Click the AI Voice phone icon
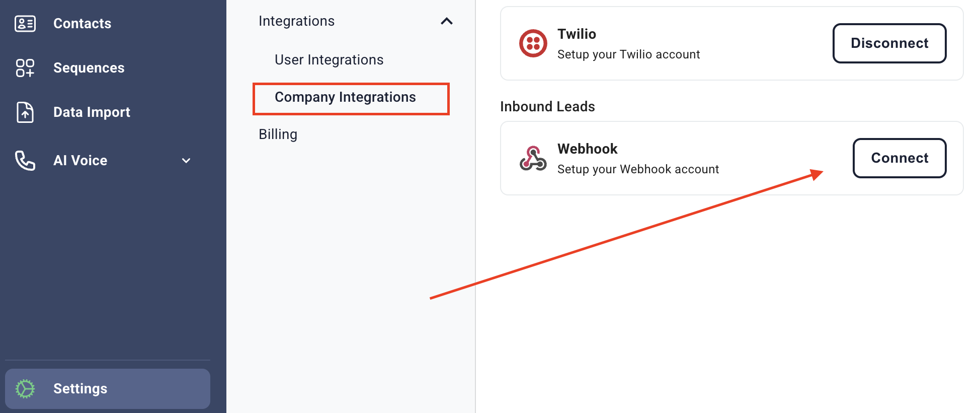 click(25, 161)
